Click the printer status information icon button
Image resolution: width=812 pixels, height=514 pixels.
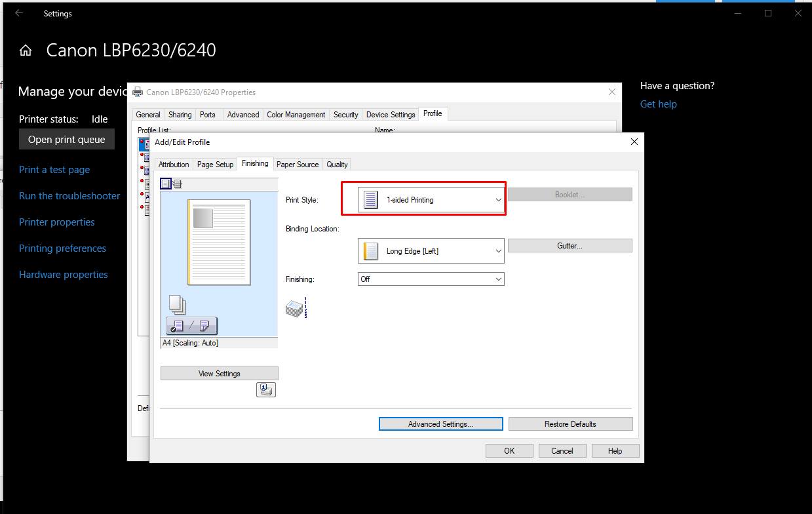[x=266, y=389]
